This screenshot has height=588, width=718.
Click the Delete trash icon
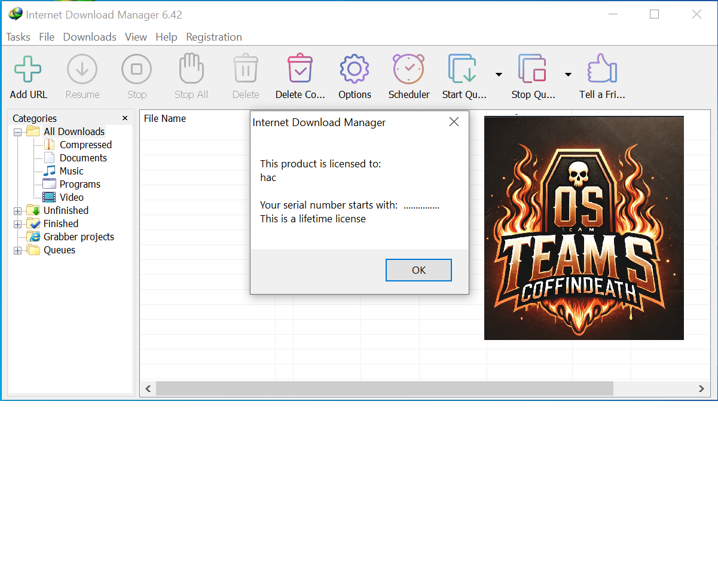coord(246,69)
